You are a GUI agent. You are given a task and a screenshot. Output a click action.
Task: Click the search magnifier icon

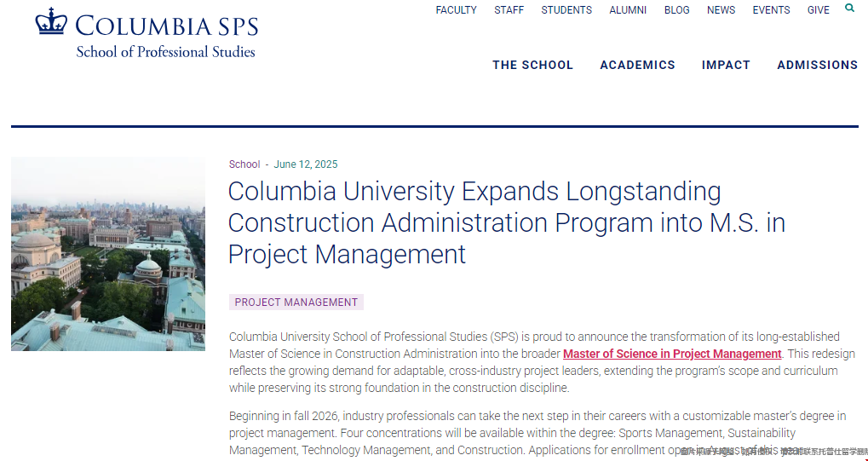tap(849, 9)
